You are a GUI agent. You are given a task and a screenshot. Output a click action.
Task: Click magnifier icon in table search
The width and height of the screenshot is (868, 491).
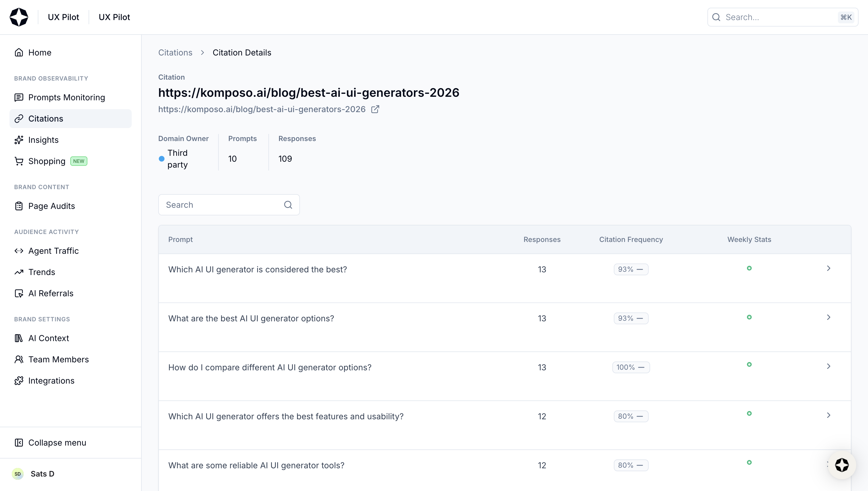point(288,205)
